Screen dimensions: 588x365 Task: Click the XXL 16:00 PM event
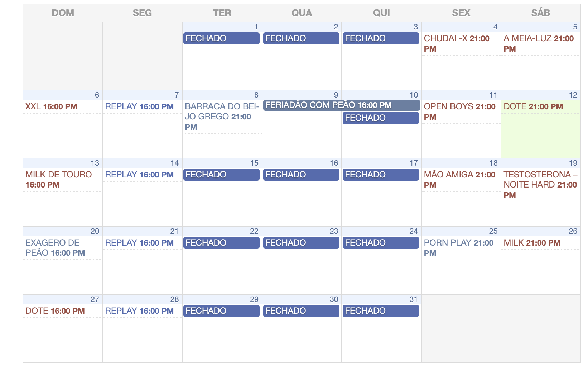coord(51,107)
